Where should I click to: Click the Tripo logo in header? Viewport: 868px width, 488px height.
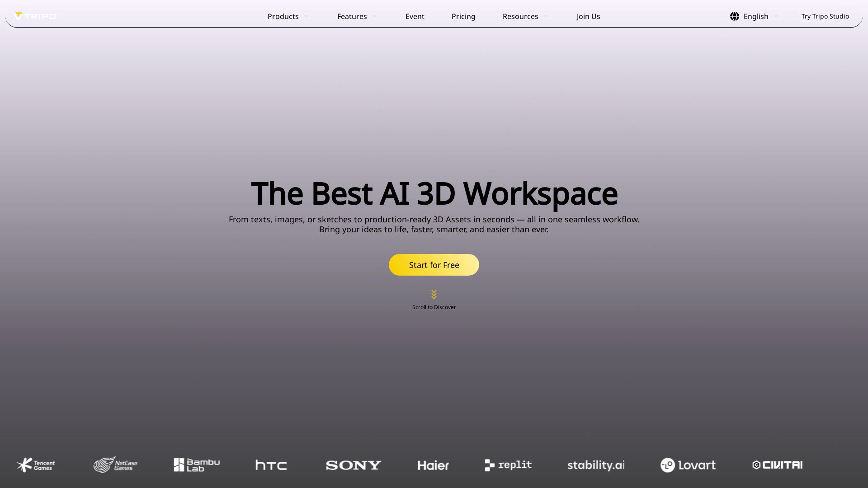[x=35, y=16]
